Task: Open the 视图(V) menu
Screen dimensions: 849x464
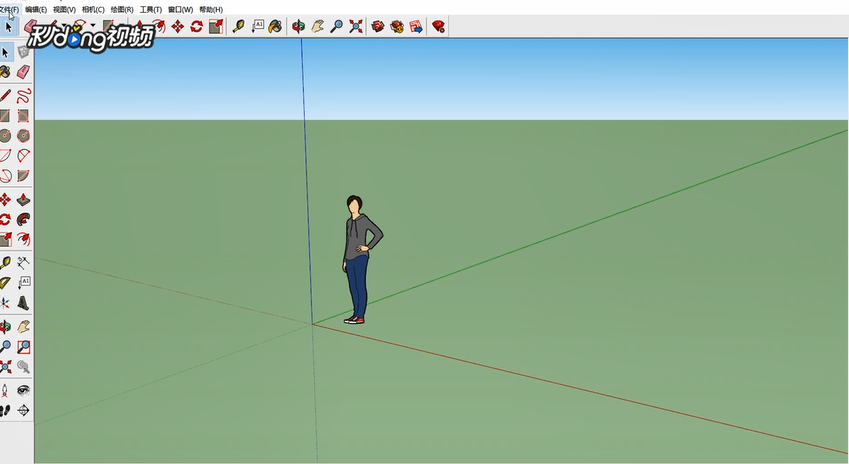Action: click(x=64, y=9)
